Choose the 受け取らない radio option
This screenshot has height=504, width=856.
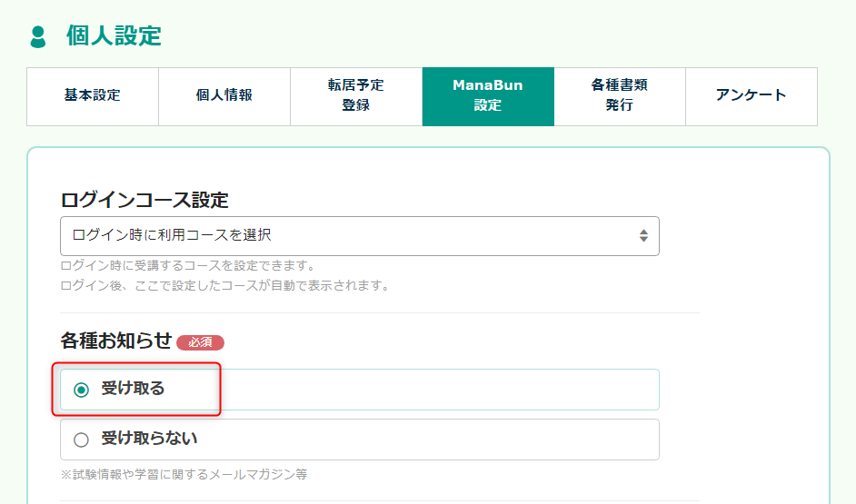(82, 440)
